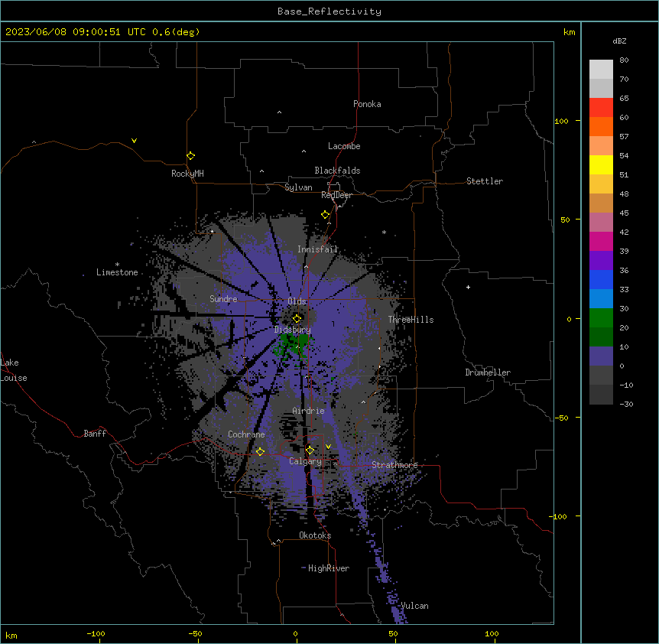Select the Strathmore label
659x644 pixels.
coord(394,465)
